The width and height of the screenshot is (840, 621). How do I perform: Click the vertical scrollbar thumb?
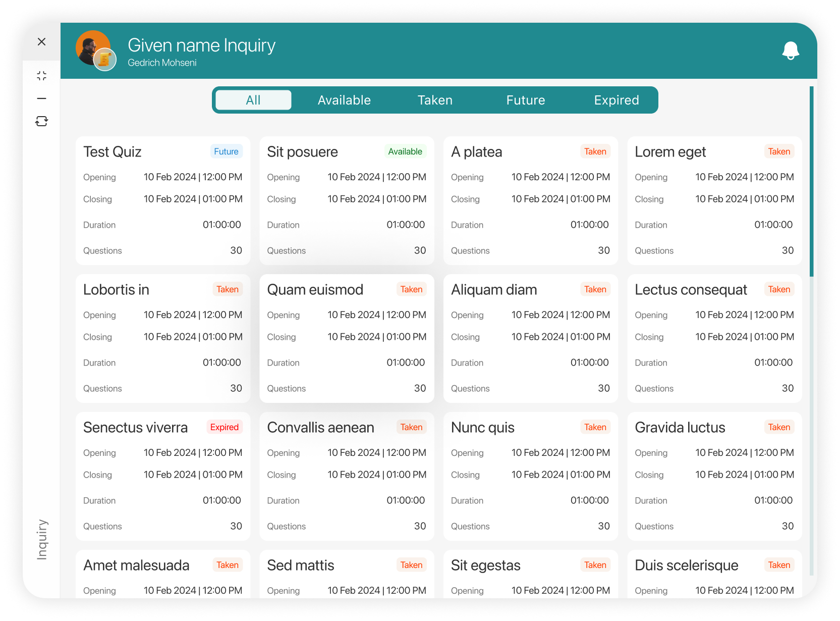(812, 182)
